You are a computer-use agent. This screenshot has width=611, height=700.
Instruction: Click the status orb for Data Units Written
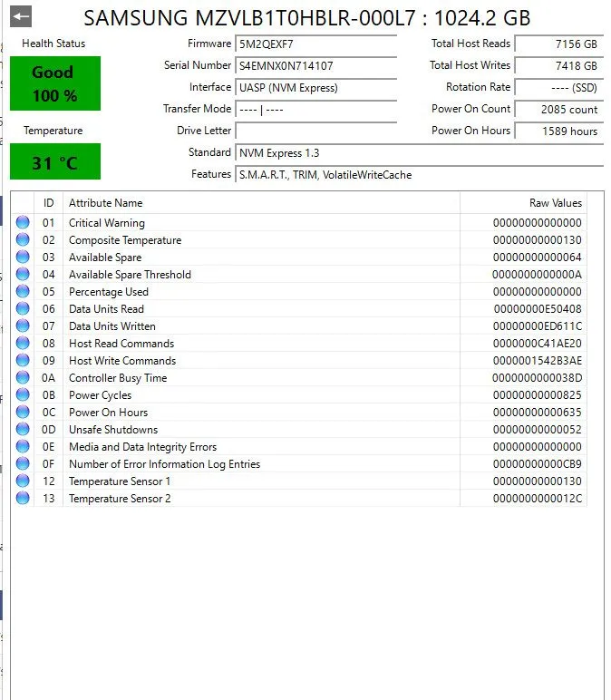pos(23,326)
